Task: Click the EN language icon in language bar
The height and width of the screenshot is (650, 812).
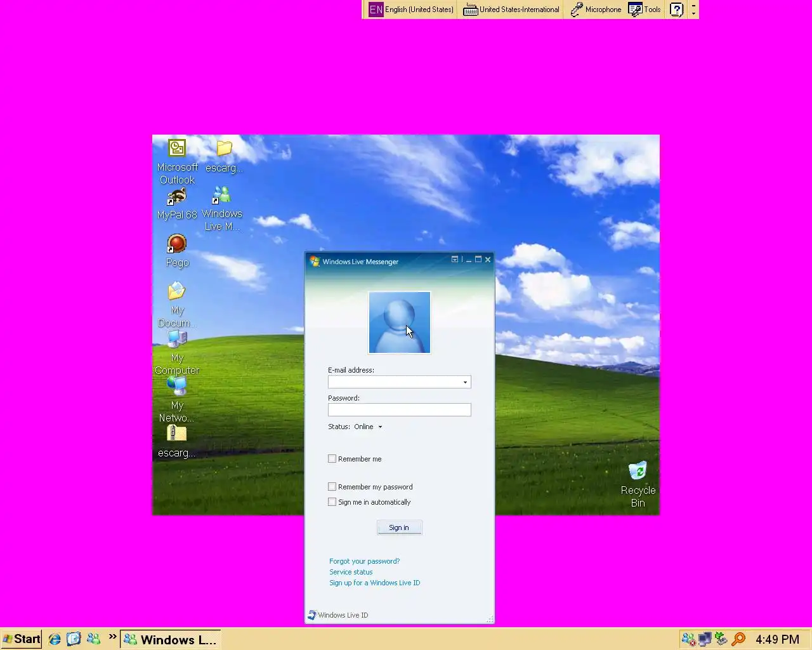Action: click(x=376, y=10)
